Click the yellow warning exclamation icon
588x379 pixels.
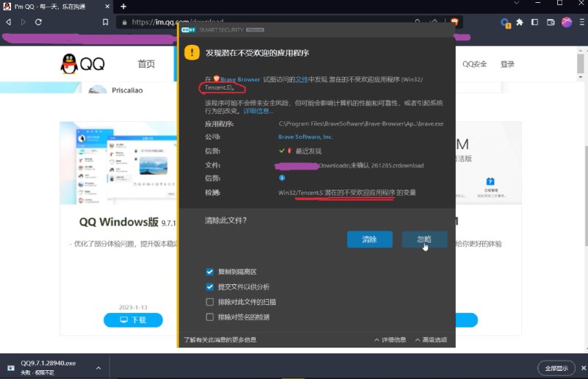tap(192, 52)
